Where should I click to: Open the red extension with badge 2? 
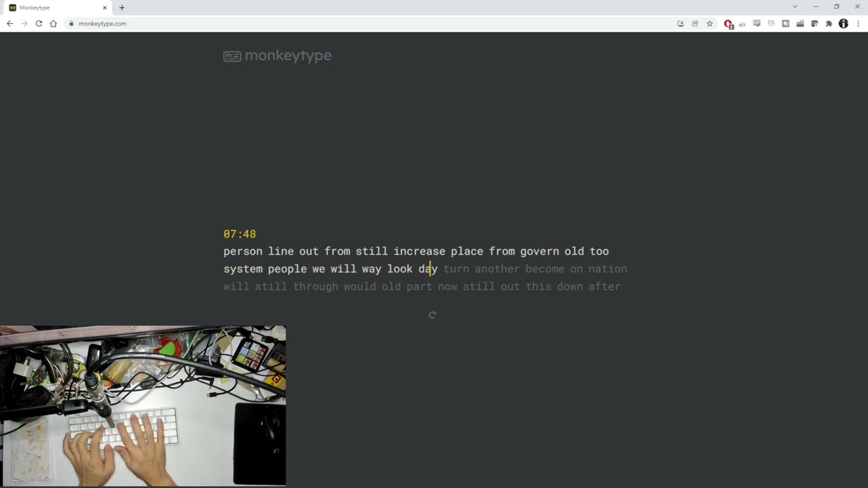pos(728,24)
